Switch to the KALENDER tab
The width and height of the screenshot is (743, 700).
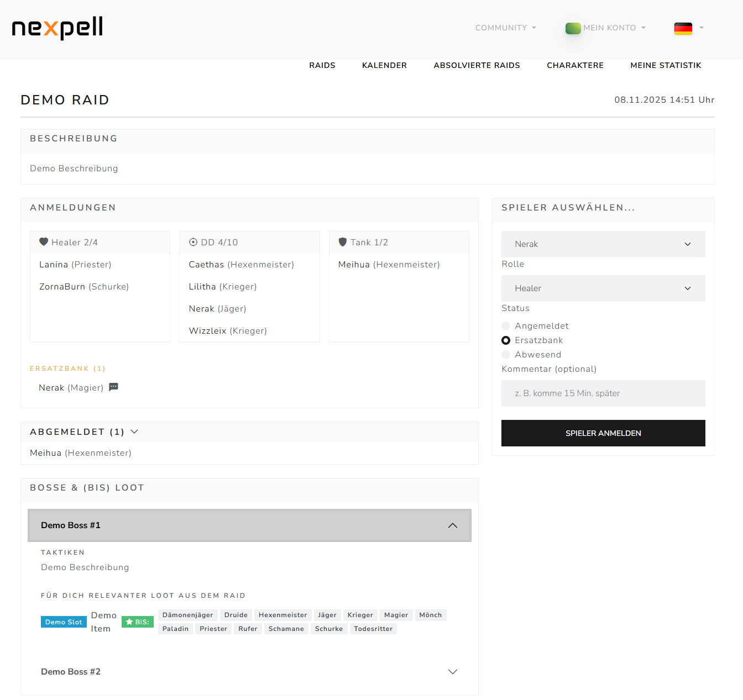(x=384, y=65)
